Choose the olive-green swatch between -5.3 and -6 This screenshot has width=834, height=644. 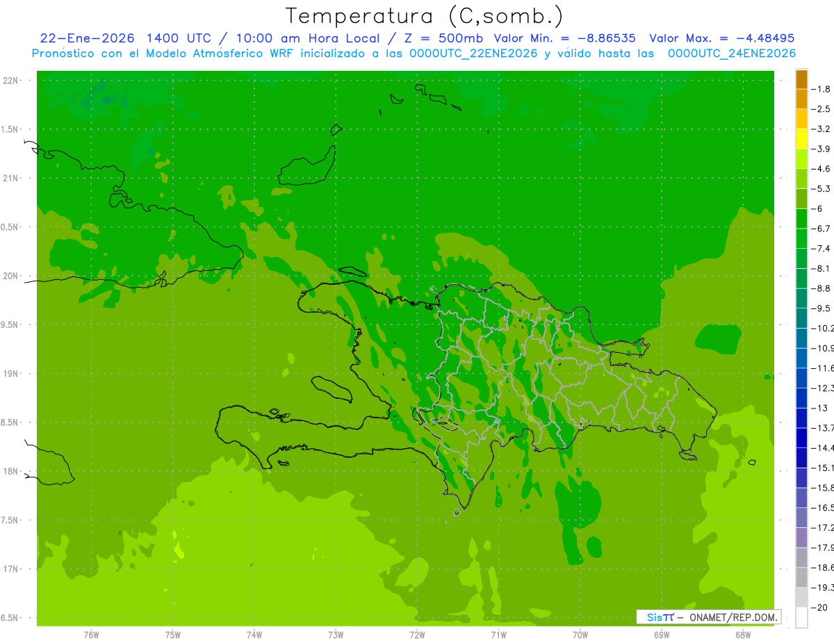[801, 199]
